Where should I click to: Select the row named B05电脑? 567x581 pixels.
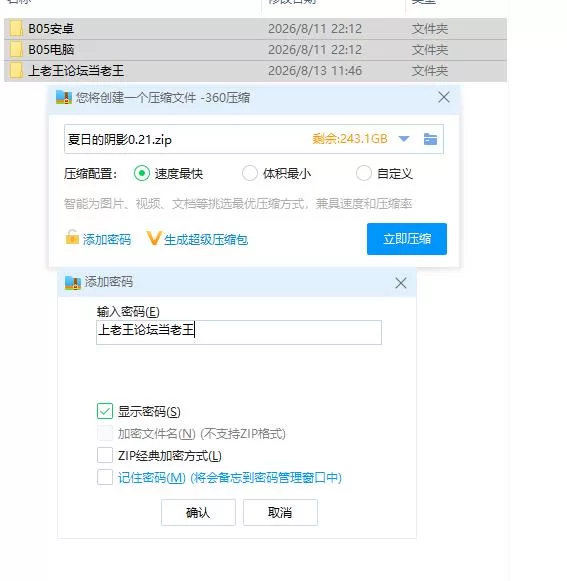click(x=255, y=50)
